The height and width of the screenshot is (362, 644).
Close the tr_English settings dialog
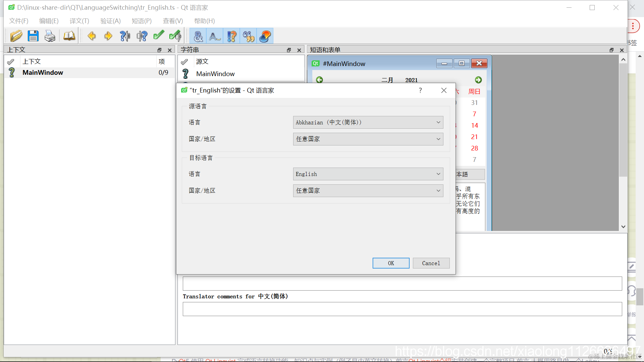click(x=444, y=90)
